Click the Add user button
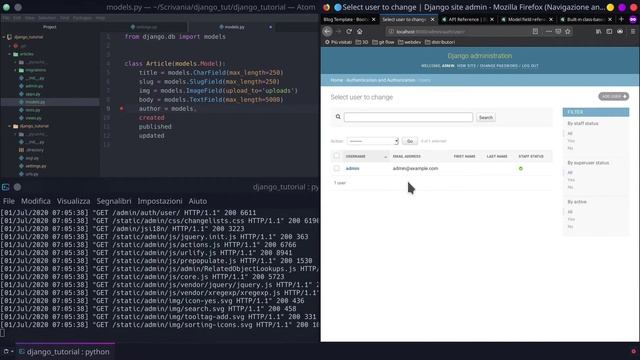Viewport: 640px width, 360px height. pyautogui.click(x=613, y=96)
